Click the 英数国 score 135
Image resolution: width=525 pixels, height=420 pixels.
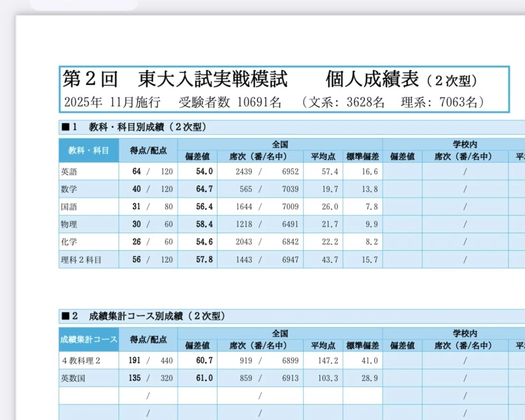tap(134, 378)
